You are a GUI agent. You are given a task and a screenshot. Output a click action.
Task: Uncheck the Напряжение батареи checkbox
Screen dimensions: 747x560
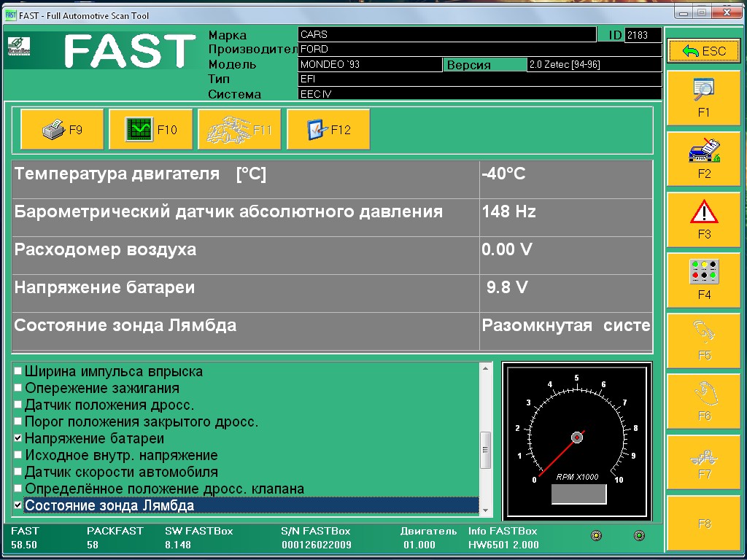[18, 438]
